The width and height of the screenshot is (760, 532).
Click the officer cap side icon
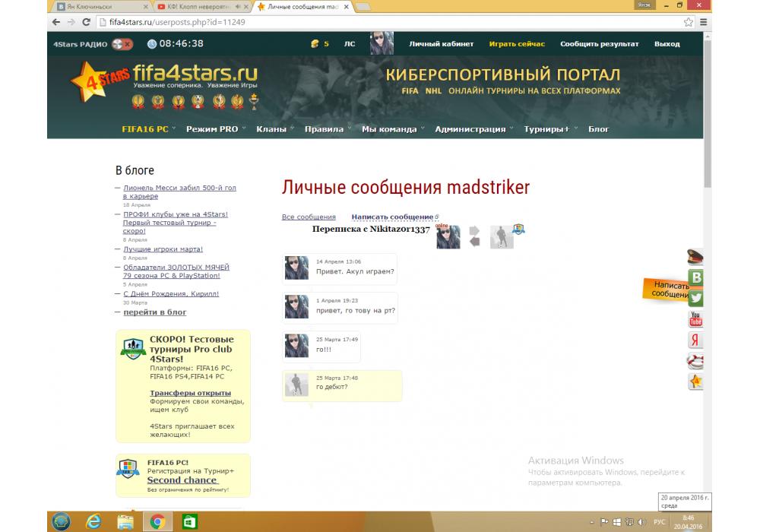[695, 257]
